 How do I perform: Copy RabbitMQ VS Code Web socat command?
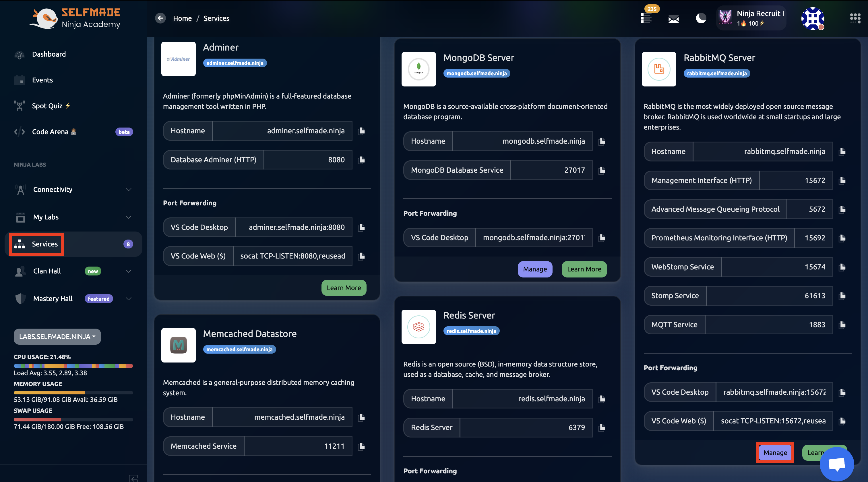[x=842, y=421]
